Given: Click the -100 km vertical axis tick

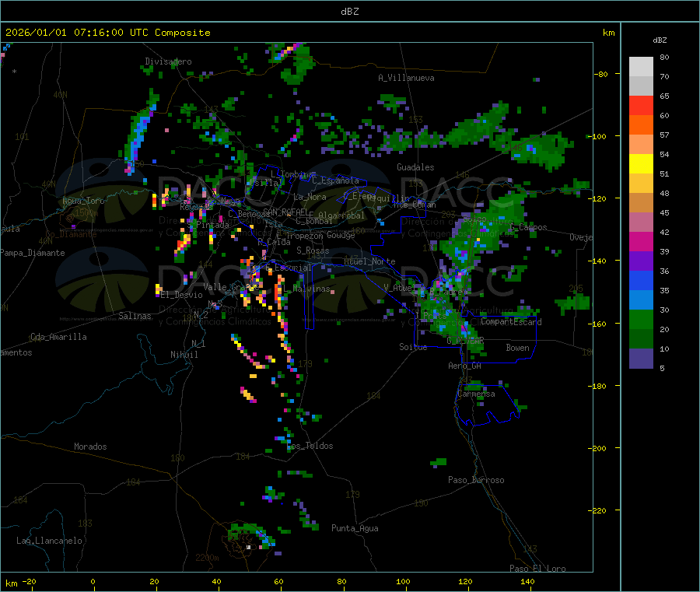Looking at the screenshot, I should [598, 136].
